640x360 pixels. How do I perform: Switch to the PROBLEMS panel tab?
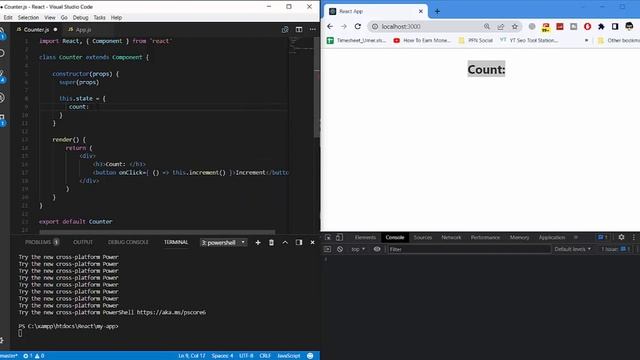coord(42,242)
